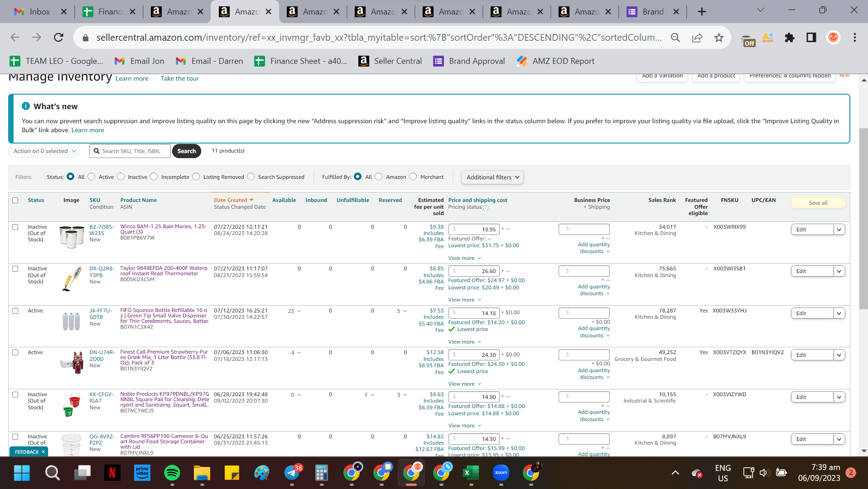This screenshot has width=868, height=489.
Task: Open Edit dropdown arrow for Winco Bain Maries
Action: tap(839, 230)
